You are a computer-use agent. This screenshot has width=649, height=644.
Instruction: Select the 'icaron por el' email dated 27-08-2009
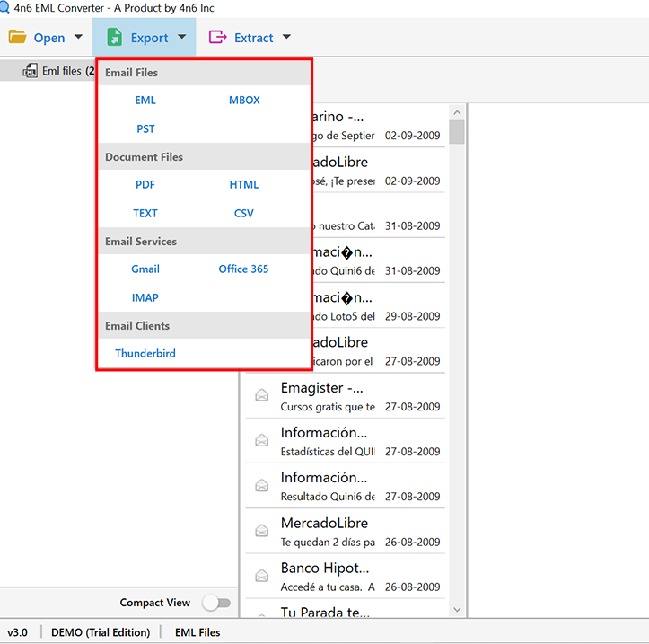(x=379, y=351)
